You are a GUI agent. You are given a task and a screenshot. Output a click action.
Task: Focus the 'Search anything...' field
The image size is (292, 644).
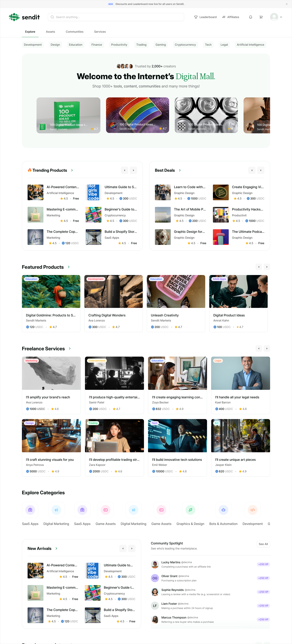click(x=116, y=17)
